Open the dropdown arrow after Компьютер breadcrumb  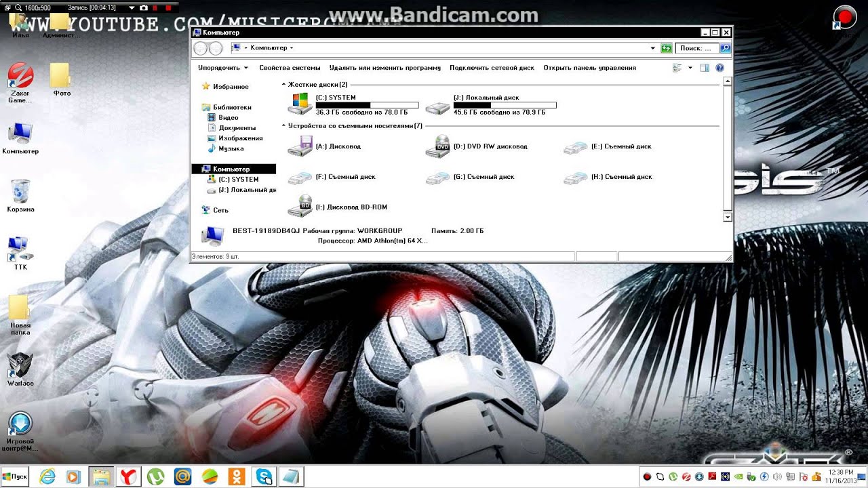292,48
